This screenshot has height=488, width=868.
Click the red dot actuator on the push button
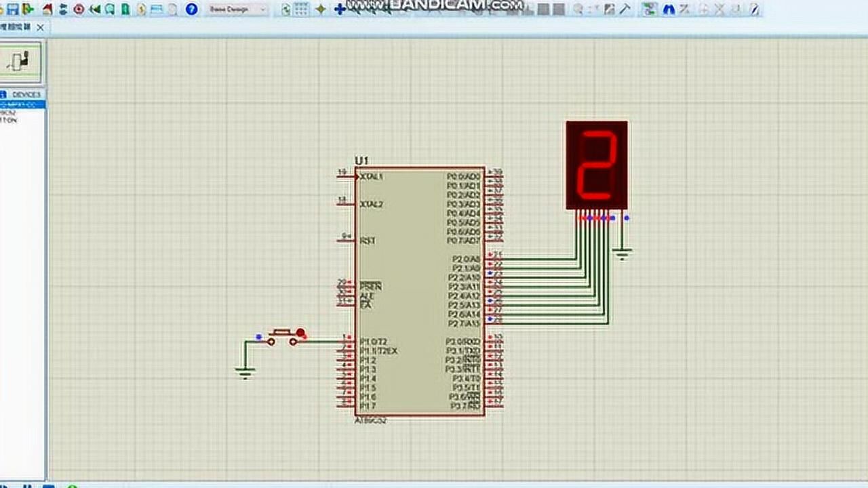point(300,333)
